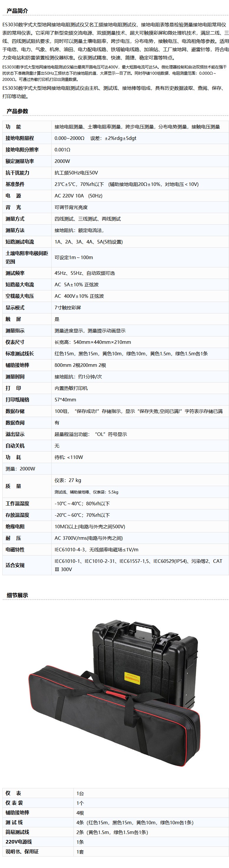Select the 适合安规 row label
This screenshot has width=229, height=868.
click(x=15, y=565)
